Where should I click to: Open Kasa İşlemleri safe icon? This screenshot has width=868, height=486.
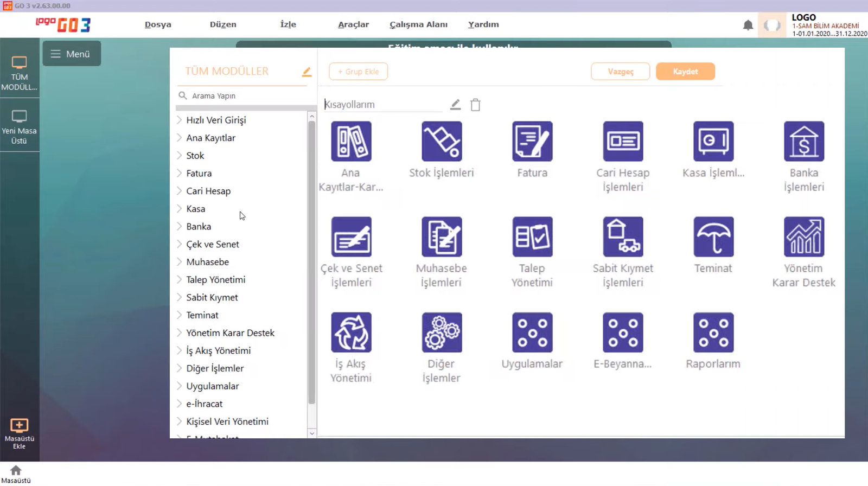coord(713,142)
